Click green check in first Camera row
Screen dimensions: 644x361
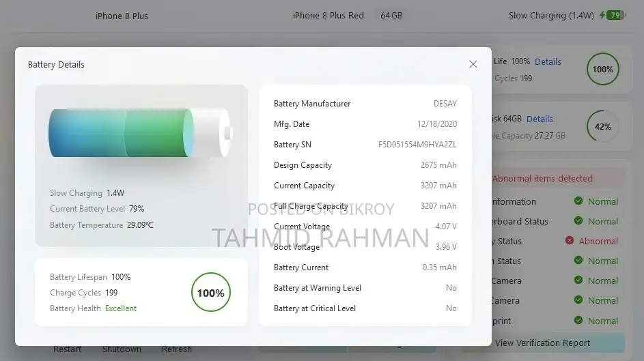click(x=578, y=280)
